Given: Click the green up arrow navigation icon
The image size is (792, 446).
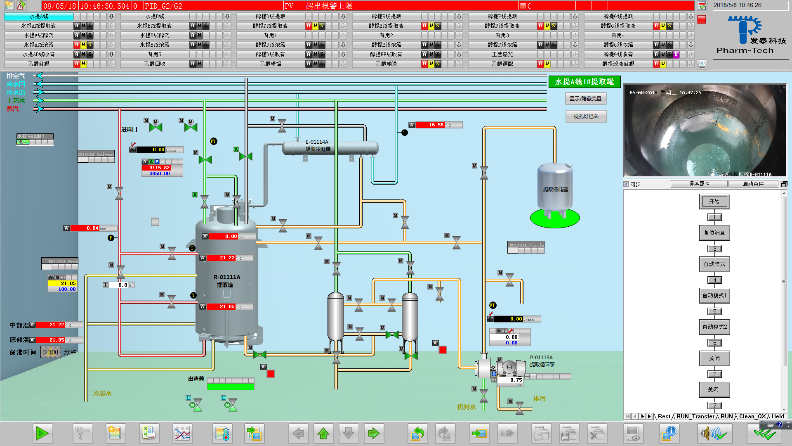Looking at the screenshot, I should [x=323, y=433].
